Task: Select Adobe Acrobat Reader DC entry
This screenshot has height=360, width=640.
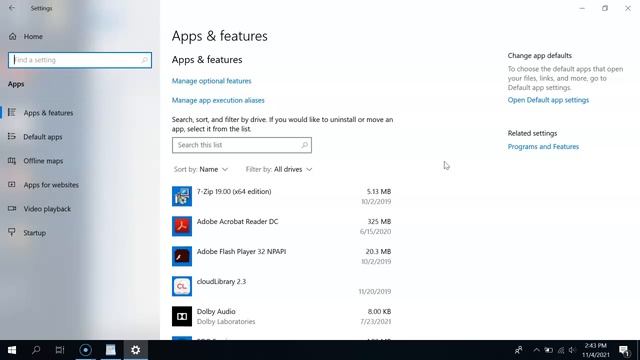Action: pos(282,226)
